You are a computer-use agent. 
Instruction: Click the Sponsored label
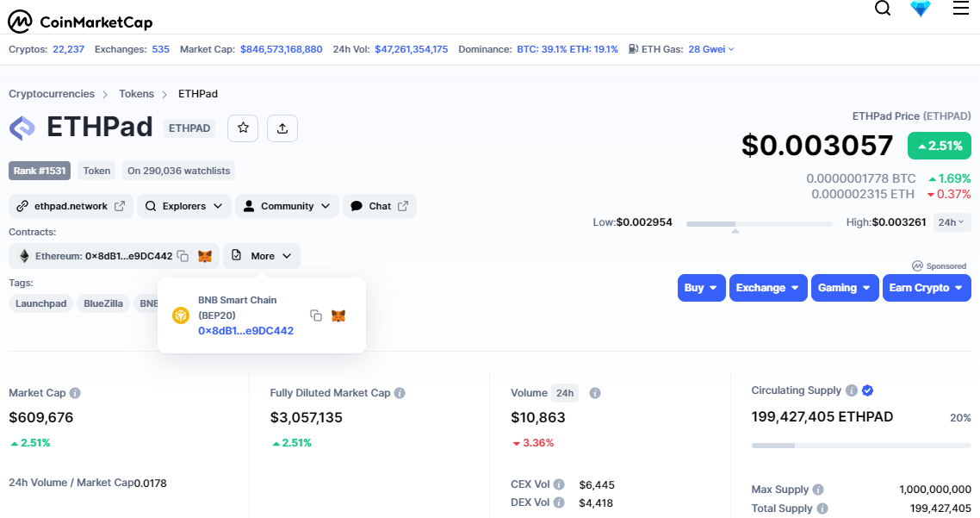(x=939, y=265)
